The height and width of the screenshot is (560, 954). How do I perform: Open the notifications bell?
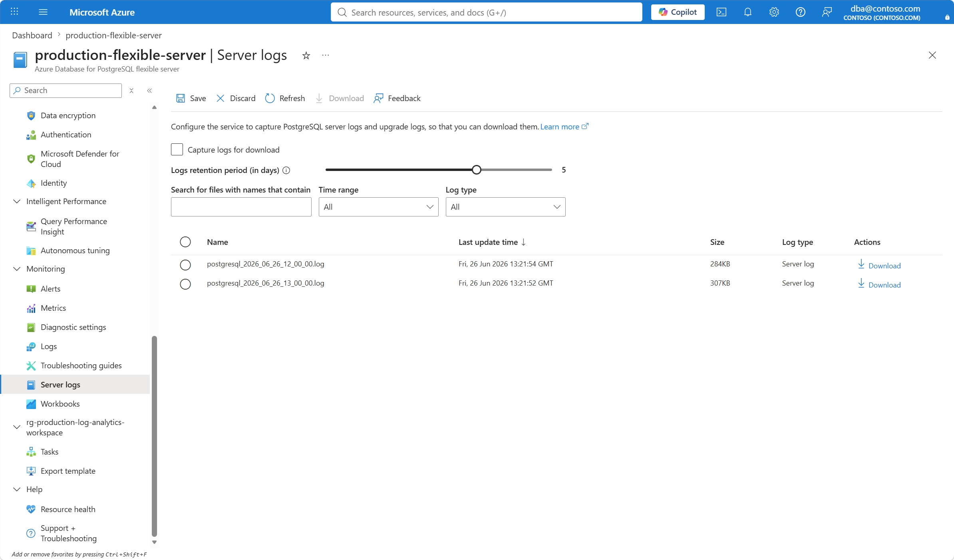748,12
